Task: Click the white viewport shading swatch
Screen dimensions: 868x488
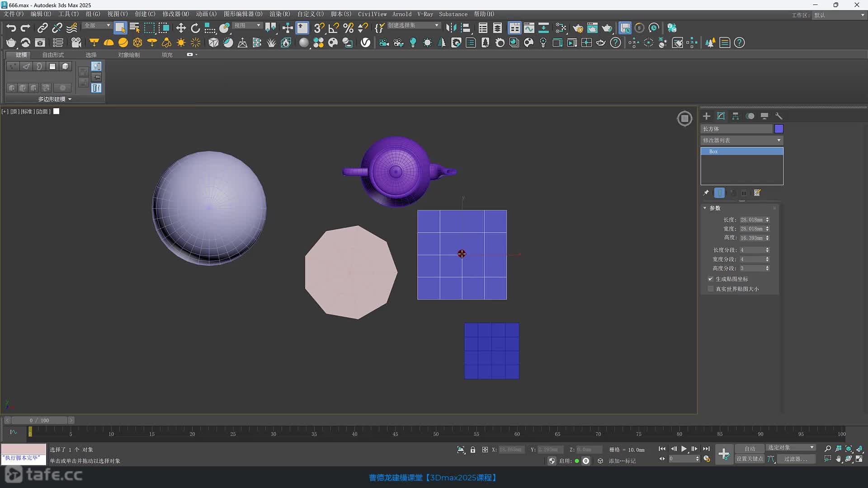Action: coord(57,111)
